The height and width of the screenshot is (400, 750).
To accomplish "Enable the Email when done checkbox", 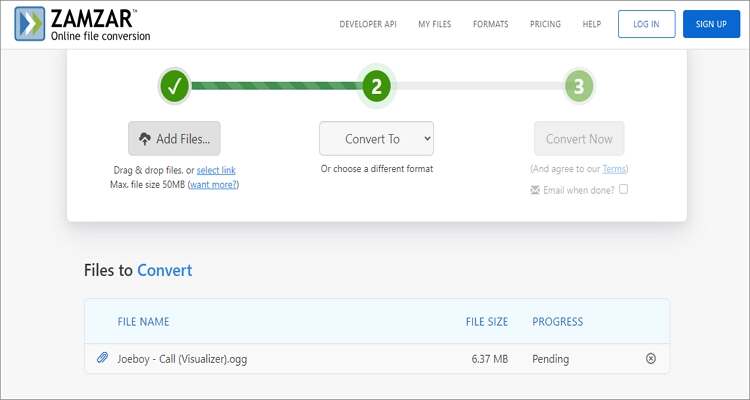I will (x=624, y=189).
